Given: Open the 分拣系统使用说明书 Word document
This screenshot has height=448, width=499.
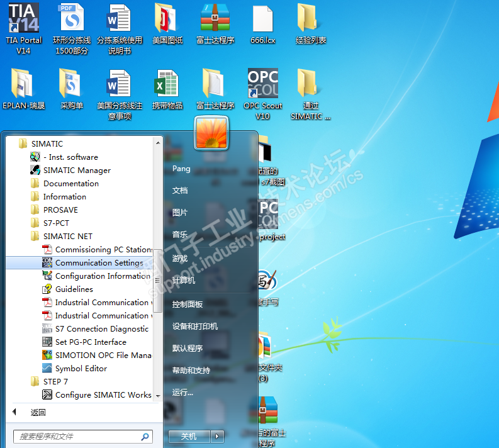Looking at the screenshot, I should click(x=120, y=29).
